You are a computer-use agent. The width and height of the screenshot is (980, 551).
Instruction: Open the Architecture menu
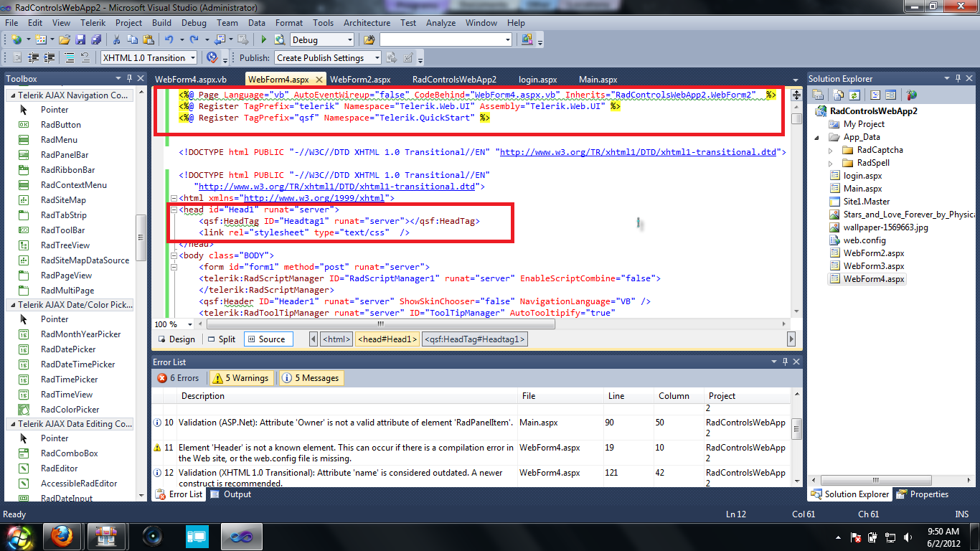coord(367,23)
